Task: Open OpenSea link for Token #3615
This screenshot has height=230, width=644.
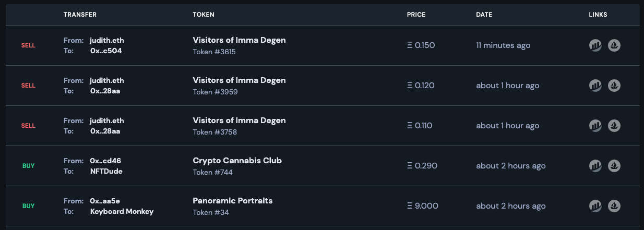Action: pyautogui.click(x=614, y=45)
